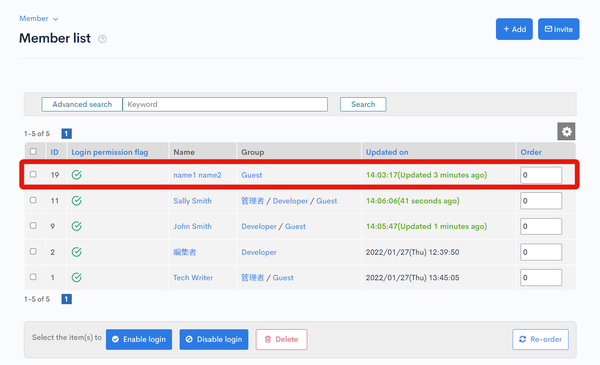Open member name1 name2
This screenshot has height=365, width=600.
[197, 175]
